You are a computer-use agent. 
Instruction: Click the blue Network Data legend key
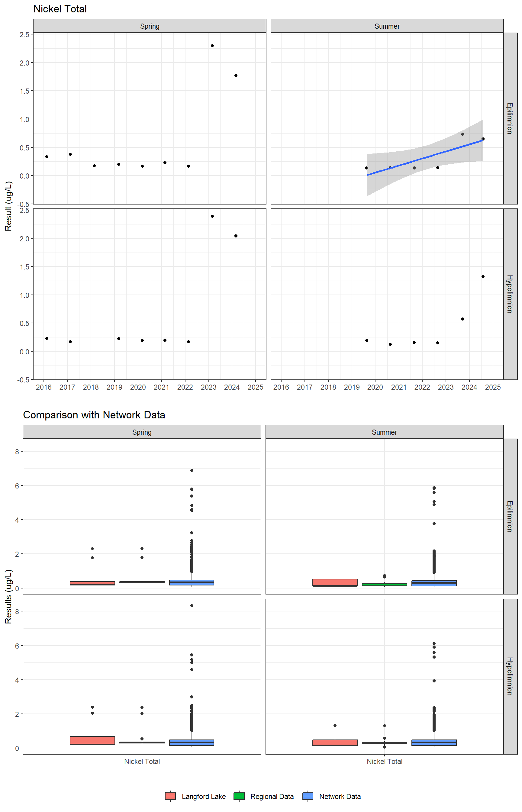coord(308,796)
